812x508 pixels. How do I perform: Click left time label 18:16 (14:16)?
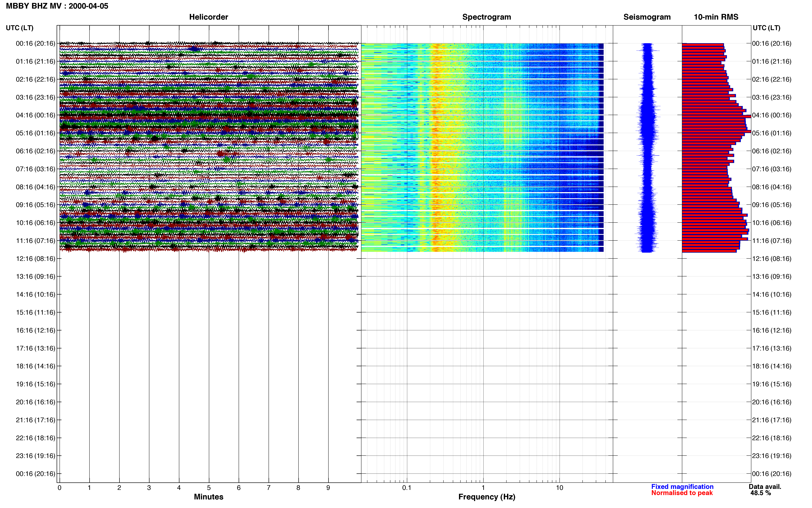(x=36, y=366)
